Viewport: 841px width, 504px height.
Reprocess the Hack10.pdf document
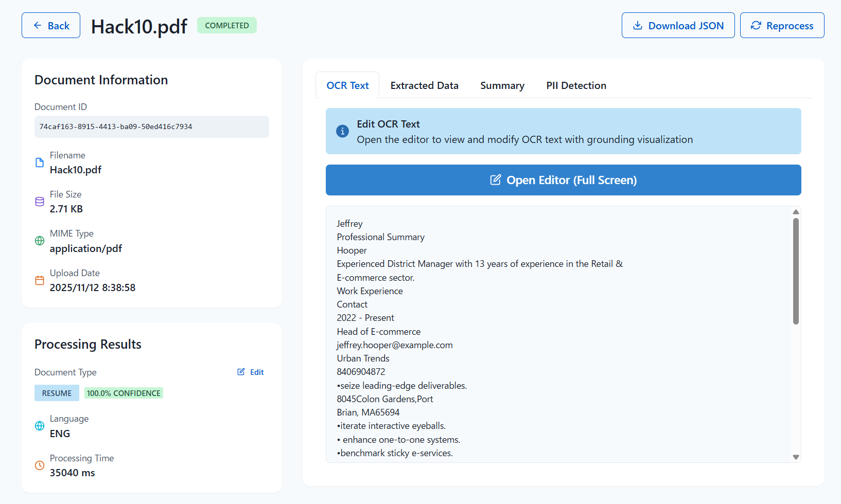point(782,25)
